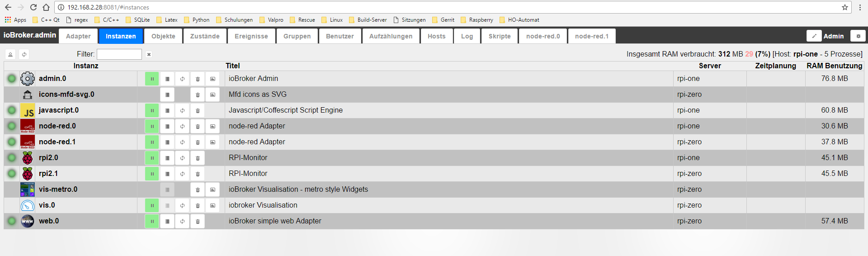868x256 pixels.
Task: Pause the rpi2.0 instance
Action: click(x=152, y=158)
